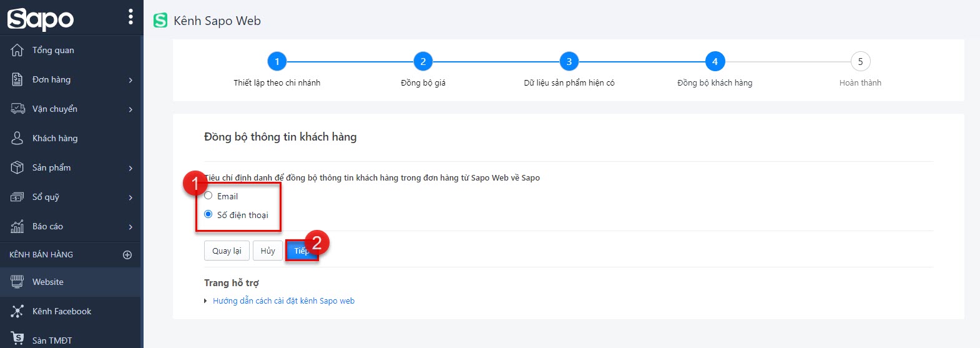Add a sales channel with plus icon

[127, 255]
